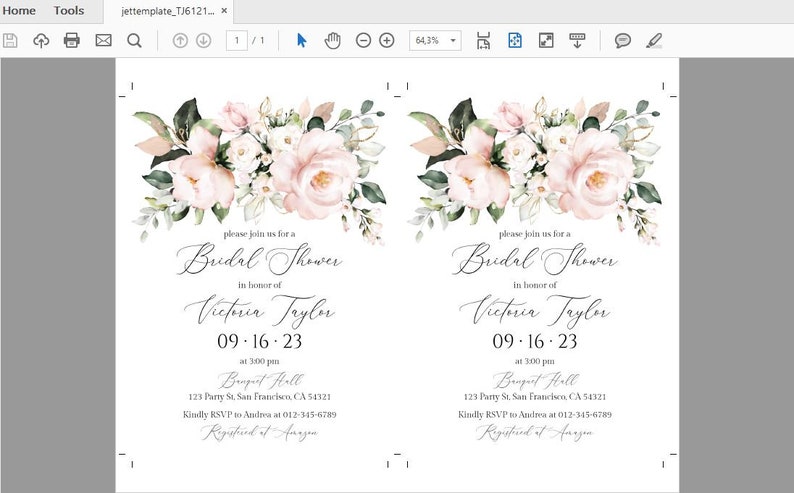Enter full screen mode icon
Image resolution: width=794 pixels, height=493 pixels.
[x=546, y=40]
